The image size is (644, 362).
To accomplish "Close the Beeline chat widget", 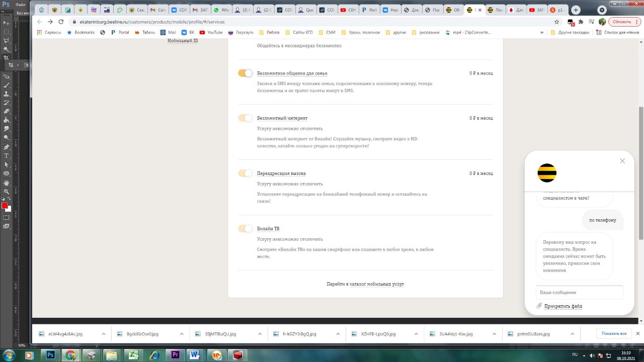I will click(x=622, y=161).
